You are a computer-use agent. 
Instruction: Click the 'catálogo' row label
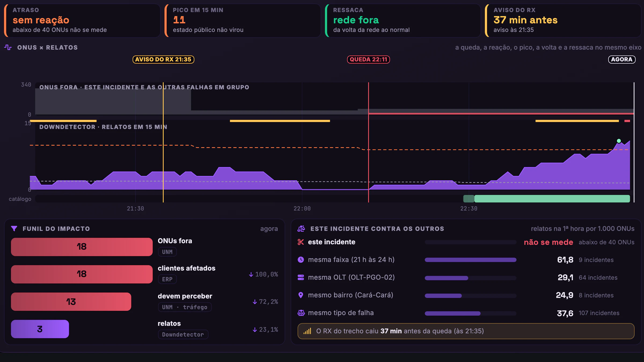20,199
